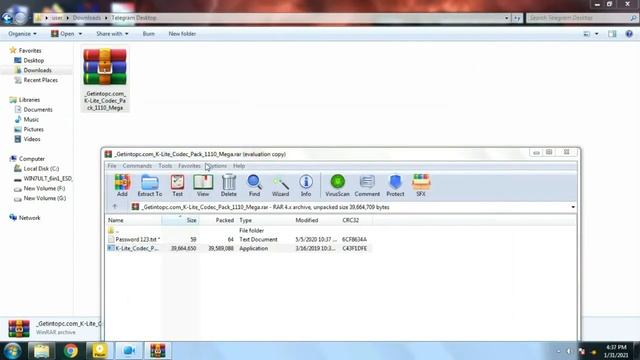
Task: Click Explorer forward navigation arrow
Action: pyautogui.click(x=21, y=18)
